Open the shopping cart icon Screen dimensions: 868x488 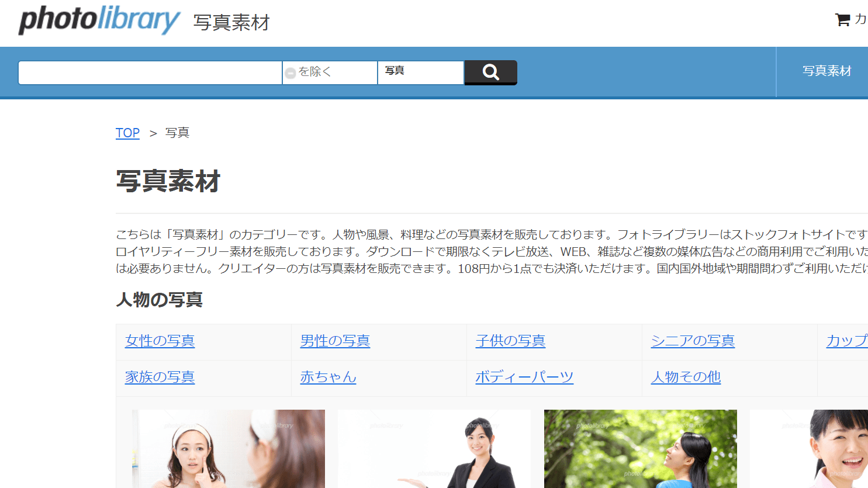[x=842, y=19]
